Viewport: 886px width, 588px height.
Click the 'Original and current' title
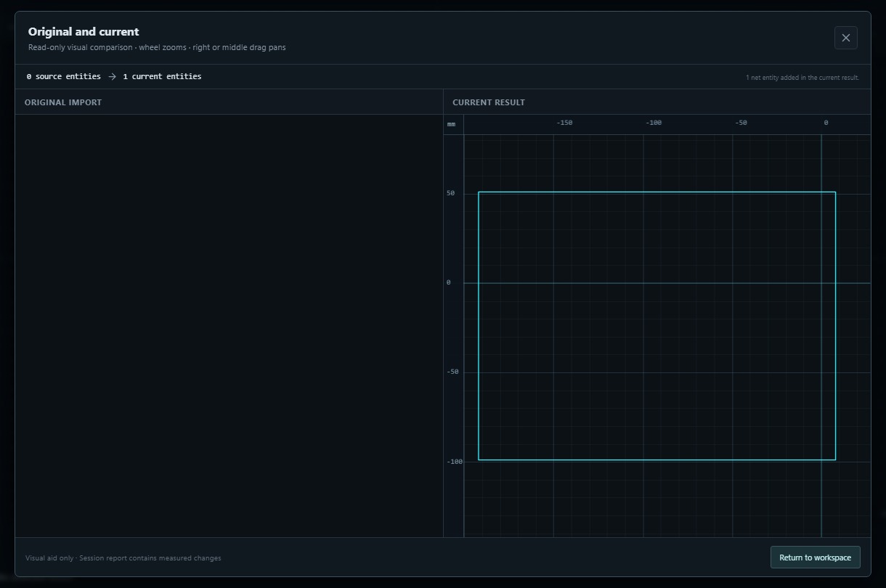tap(84, 32)
